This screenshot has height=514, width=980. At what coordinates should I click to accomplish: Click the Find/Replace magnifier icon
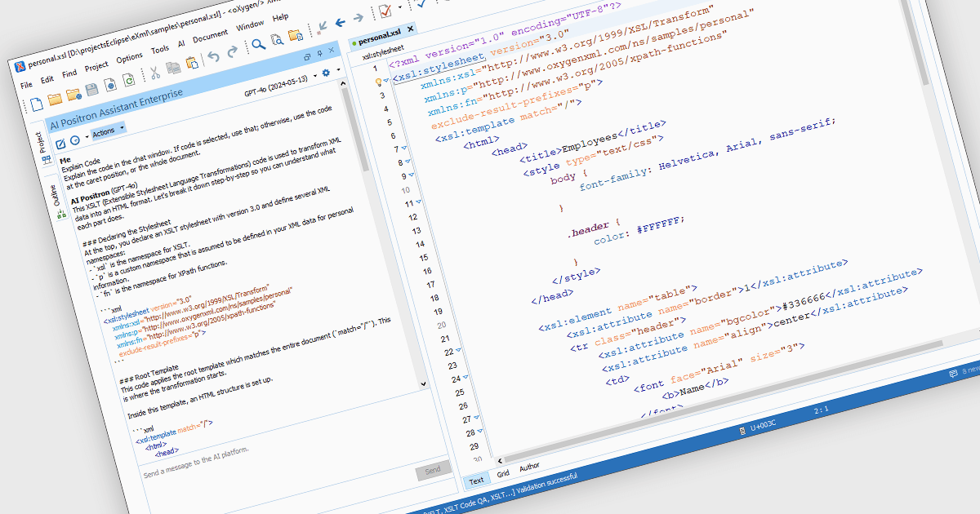258,45
